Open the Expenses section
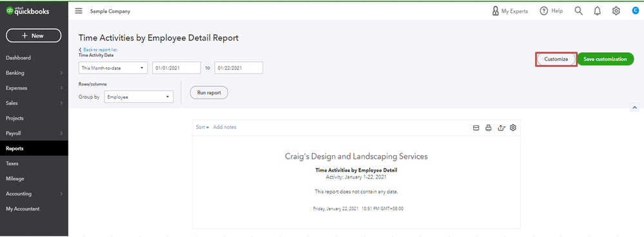This screenshot has width=644, height=237. pyautogui.click(x=17, y=88)
